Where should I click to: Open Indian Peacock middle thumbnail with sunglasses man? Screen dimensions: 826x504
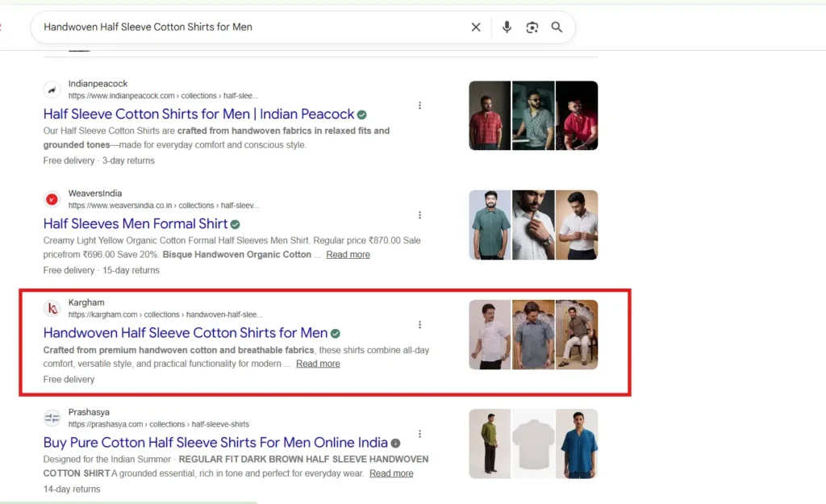[x=533, y=115]
